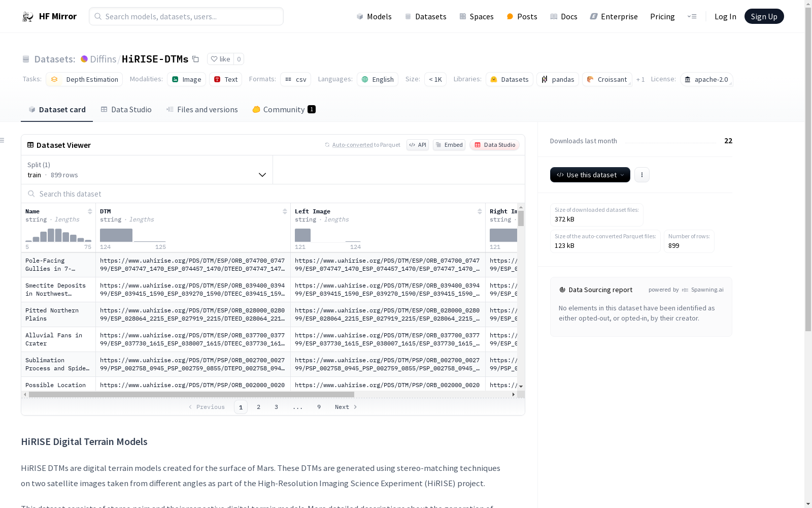
Task: Open Models in the top navigation
Action: pos(374,16)
